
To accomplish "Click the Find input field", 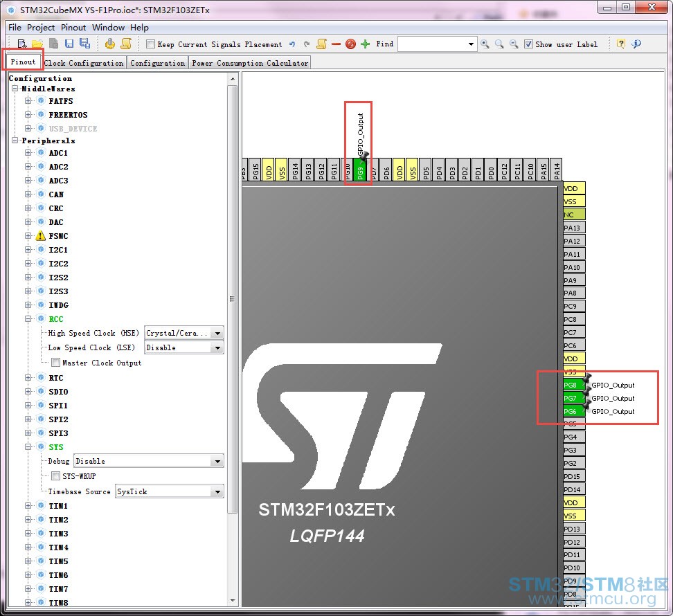I will coord(432,44).
